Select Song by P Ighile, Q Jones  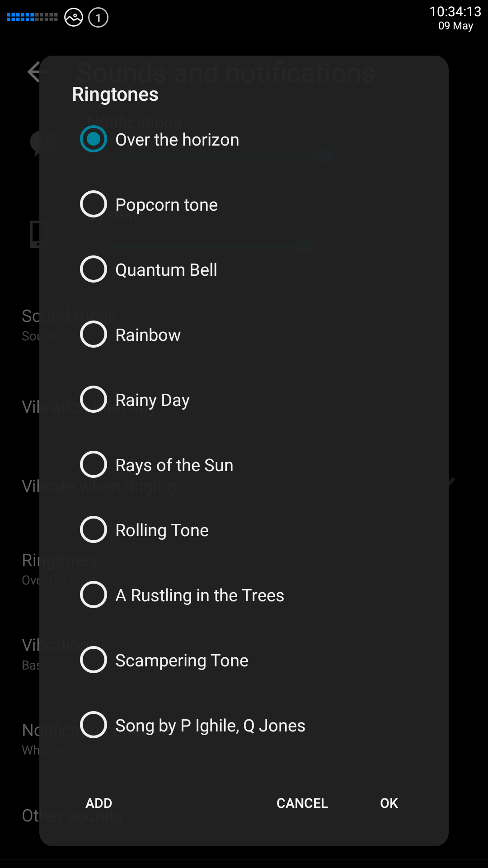point(94,725)
